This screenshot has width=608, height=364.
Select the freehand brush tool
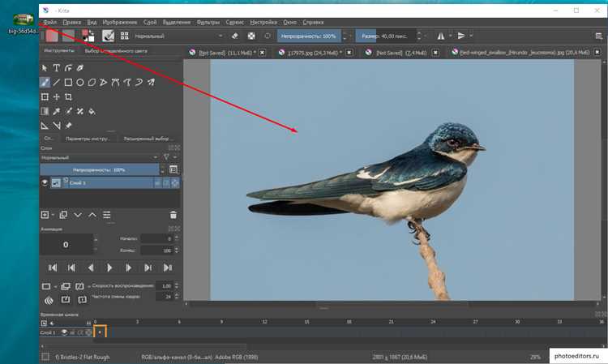(x=45, y=82)
